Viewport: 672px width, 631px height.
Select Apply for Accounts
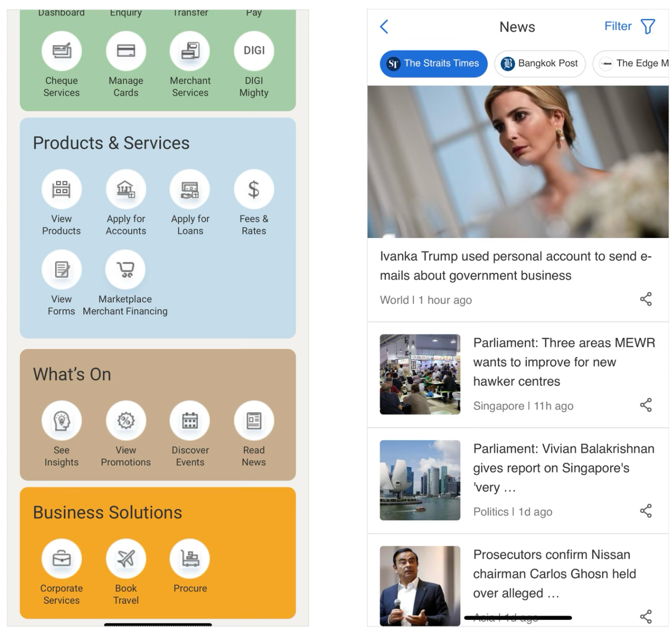pos(126,189)
